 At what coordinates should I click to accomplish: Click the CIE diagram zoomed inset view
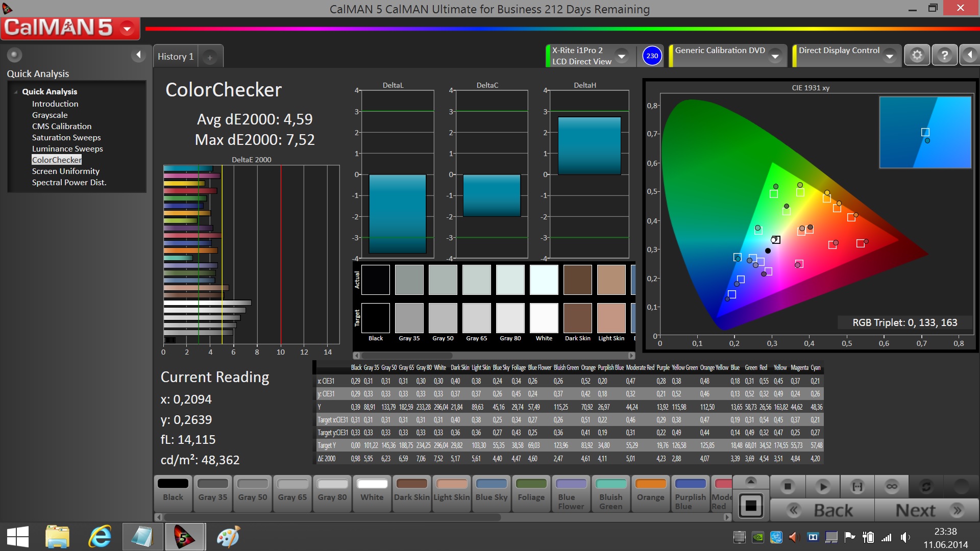925,133
